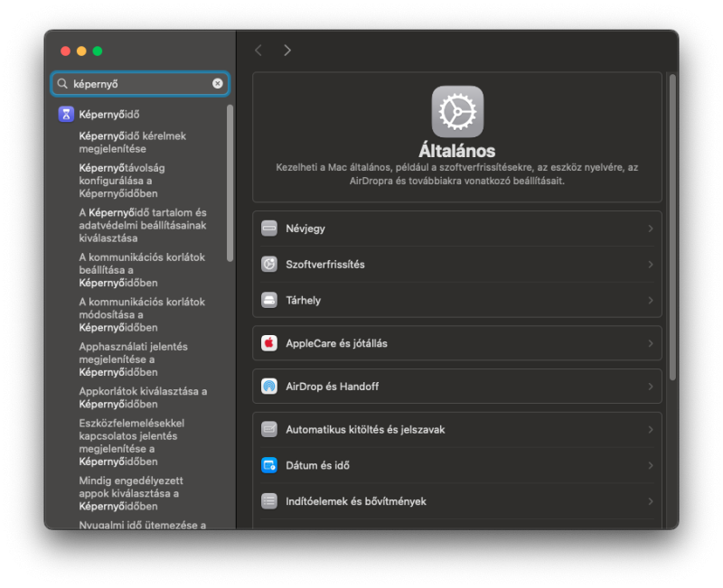This screenshot has width=723, height=588.
Task: Expand the Szoftverfrissítés chevron
Action: click(x=651, y=265)
